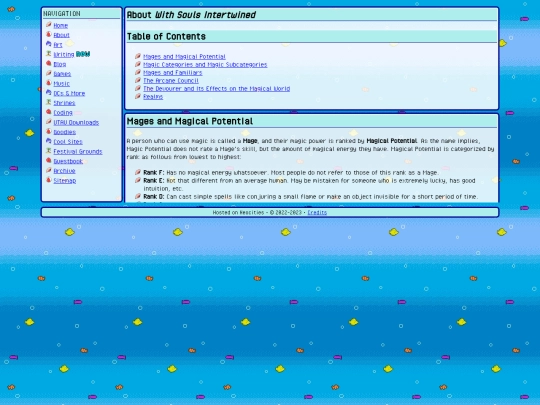Jump to Magic Categories and Subcategories section
540x405 pixels.
pyautogui.click(x=205, y=64)
